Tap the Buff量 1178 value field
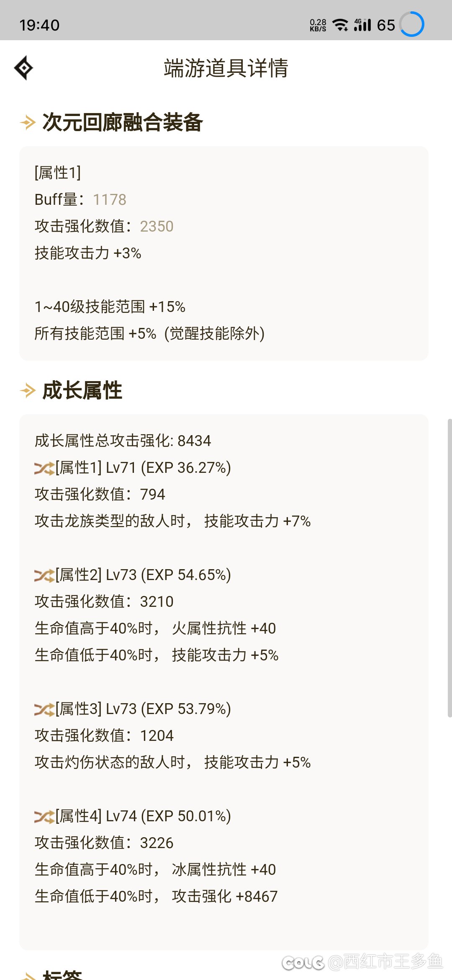This screenshot has width=452, height=980. (x=80, y=199)
